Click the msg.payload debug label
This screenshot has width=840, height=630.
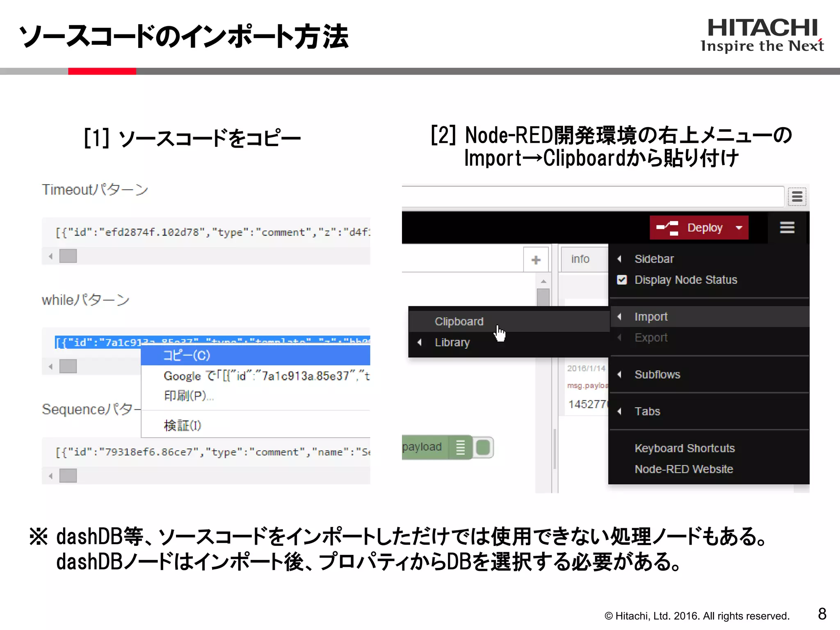tap(588, 386)
